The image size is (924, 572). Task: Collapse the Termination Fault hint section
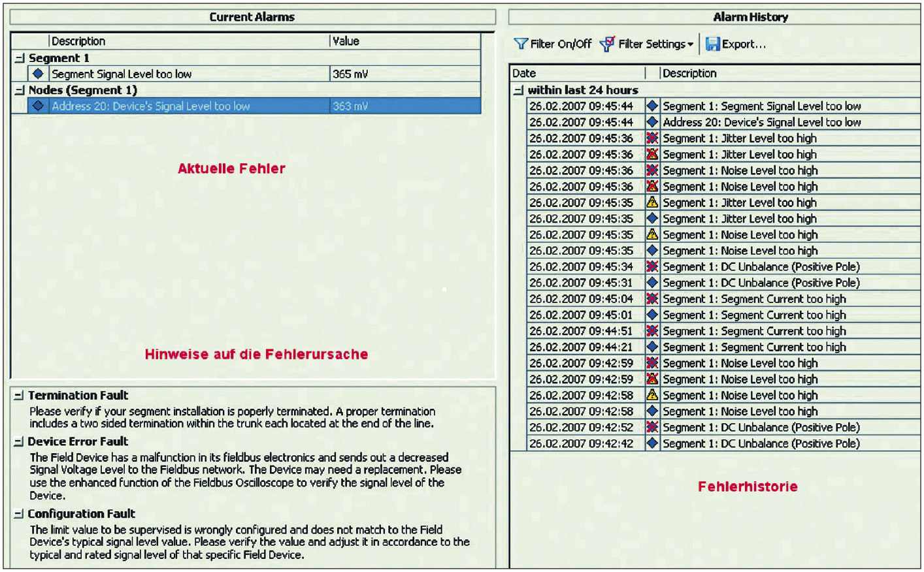pos(19,396)
